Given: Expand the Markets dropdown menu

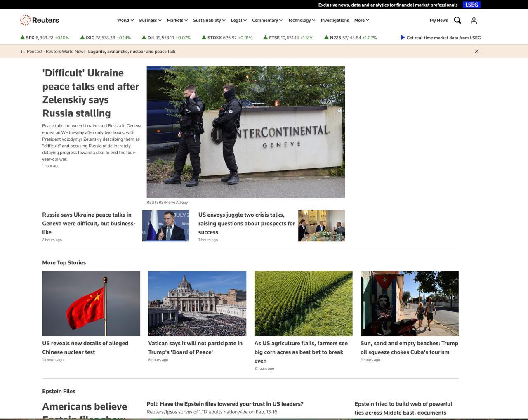Looking at the screenshot, I should (177, 20).
